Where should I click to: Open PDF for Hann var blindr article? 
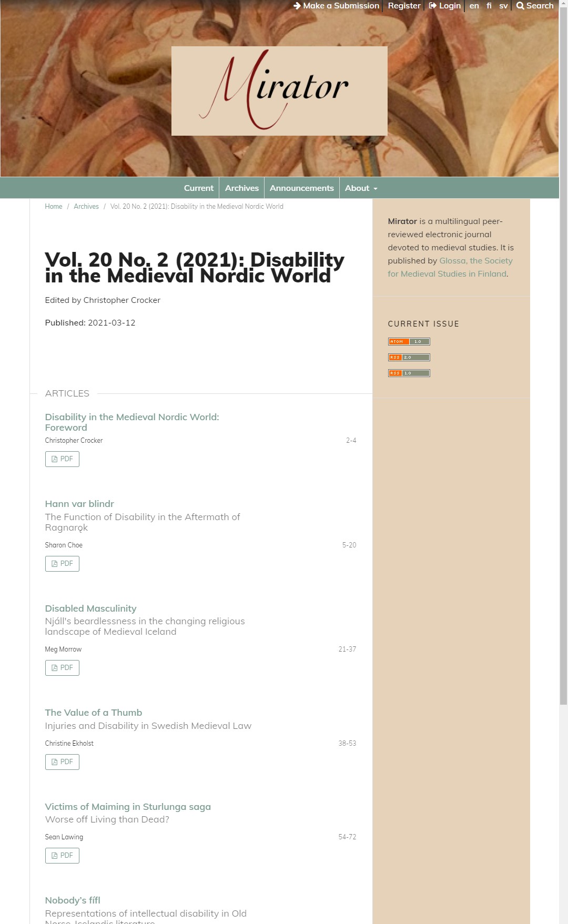[x=62, y=564]
